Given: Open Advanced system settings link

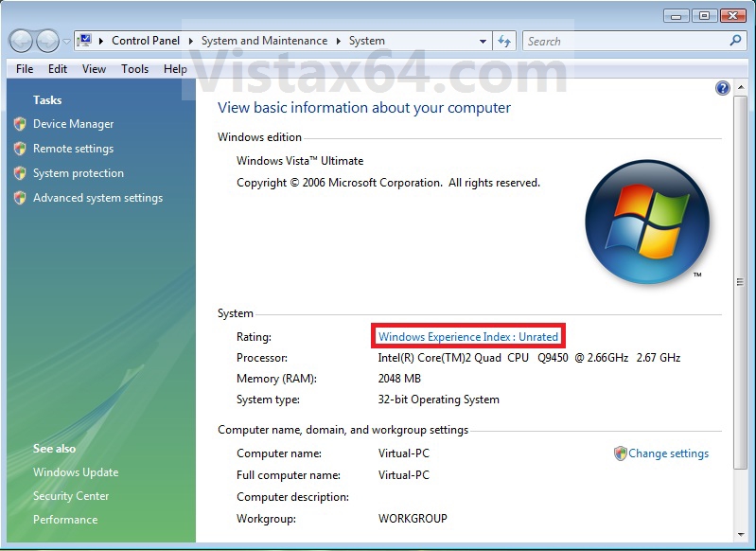Looking at the screenshot, I should point(97,198).
